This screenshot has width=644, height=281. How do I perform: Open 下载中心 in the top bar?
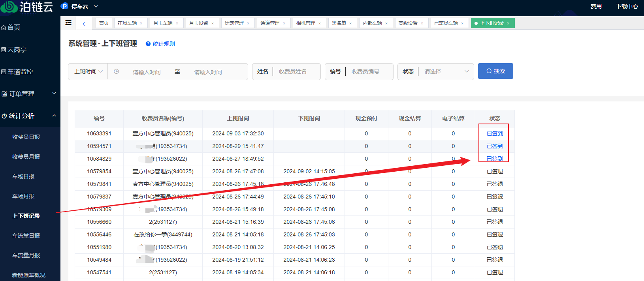tap(627, 6)
